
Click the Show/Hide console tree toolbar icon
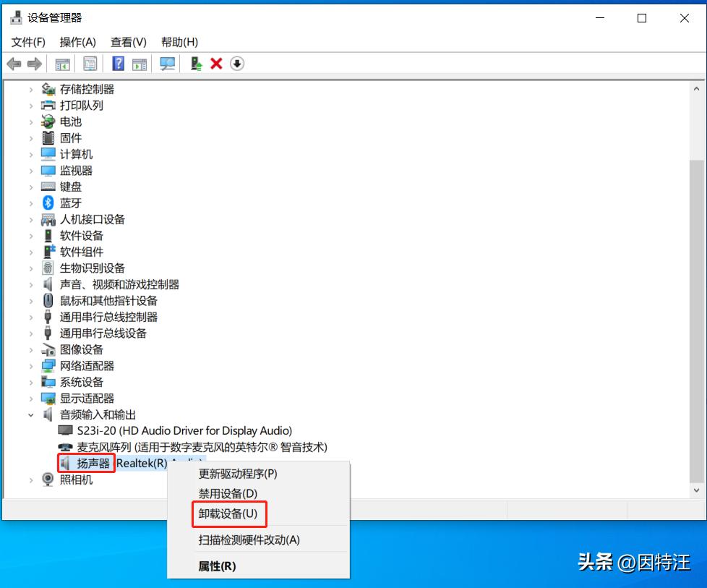coord(61,64)
